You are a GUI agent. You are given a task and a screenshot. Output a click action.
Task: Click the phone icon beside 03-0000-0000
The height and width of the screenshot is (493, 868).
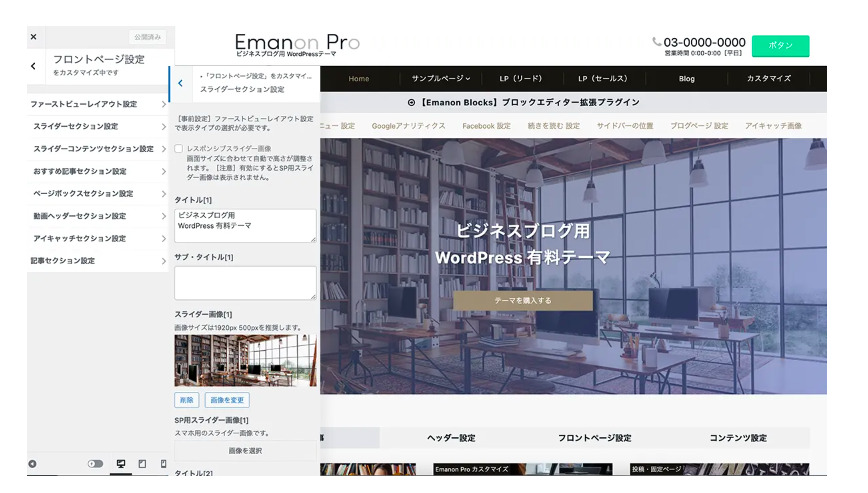657,41
